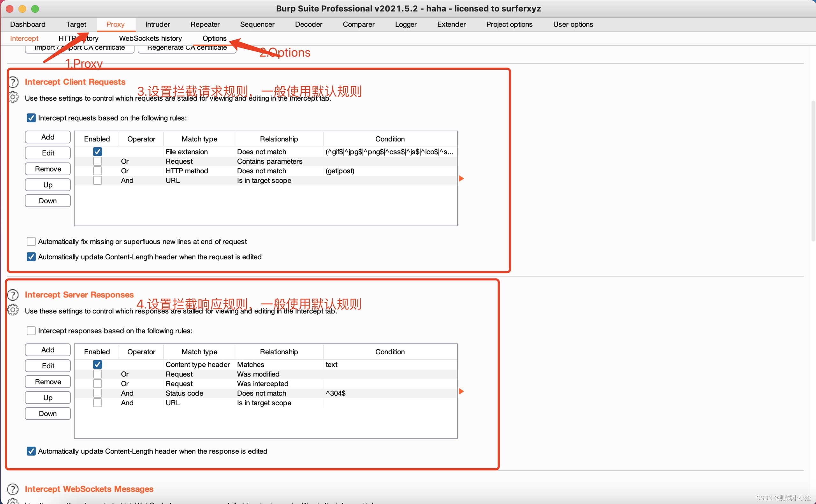Open help for Intercept Server Responses
The image size is (816, 504).
click(13, 295)
